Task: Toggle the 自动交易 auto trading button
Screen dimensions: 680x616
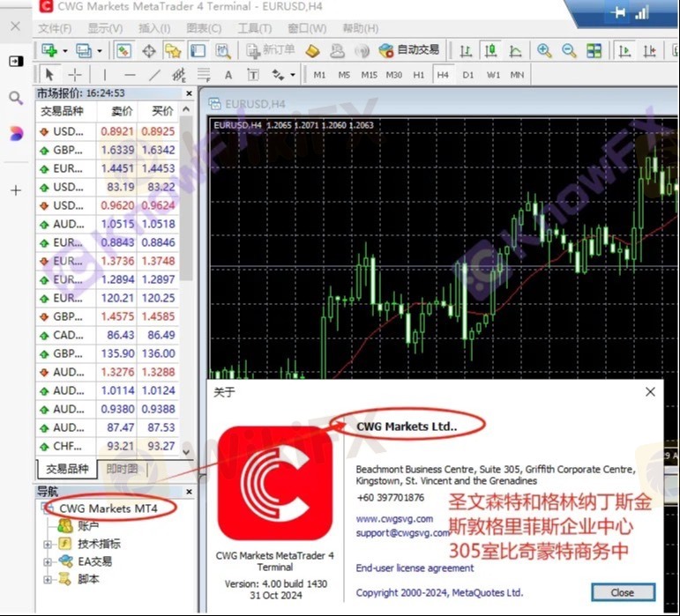Action: (x=409, y=50)
